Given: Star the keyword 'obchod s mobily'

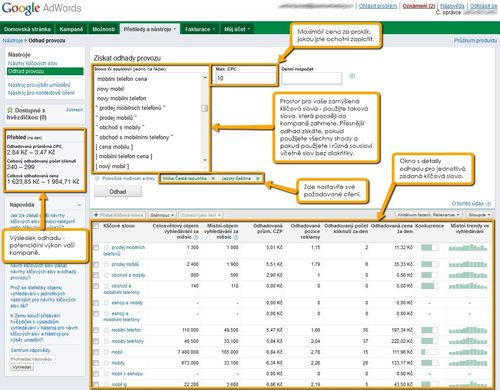Looking at the screenshot, I should click(x=106, y=275).
